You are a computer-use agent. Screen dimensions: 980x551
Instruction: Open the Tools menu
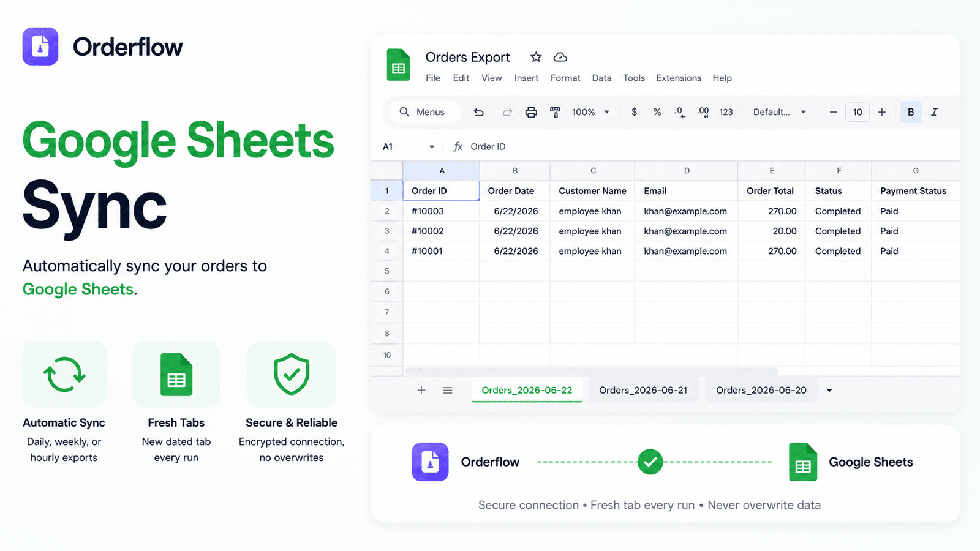pos(634,78)
